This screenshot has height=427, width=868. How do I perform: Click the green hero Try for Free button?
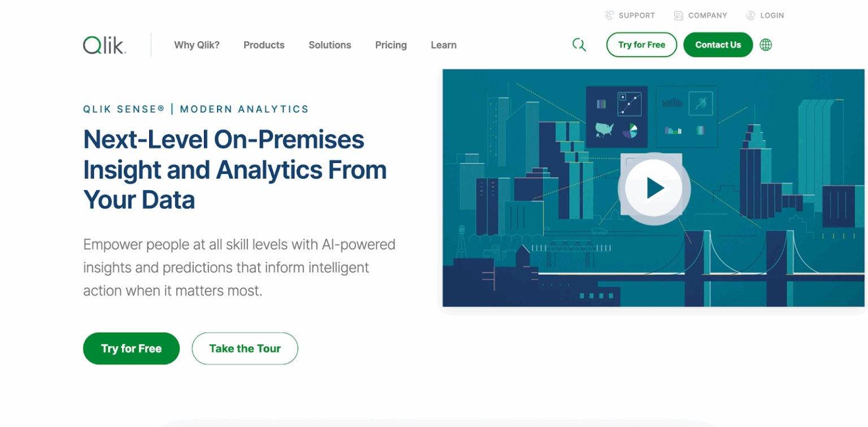click(131, 348)
